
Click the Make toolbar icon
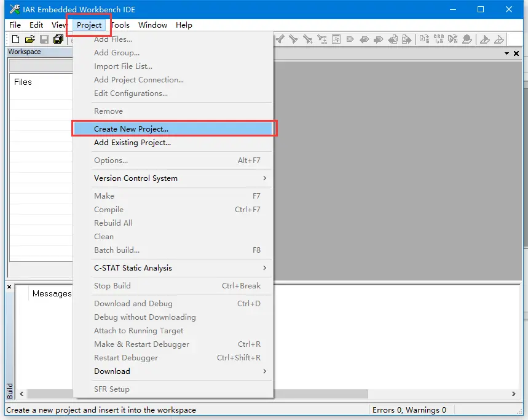coord(438,39)
